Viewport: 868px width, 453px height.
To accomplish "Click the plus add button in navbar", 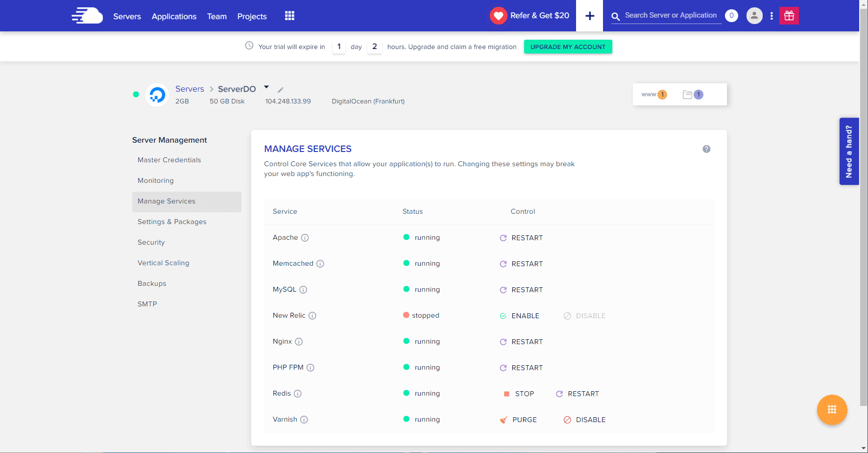I will [x=590, y=16].
